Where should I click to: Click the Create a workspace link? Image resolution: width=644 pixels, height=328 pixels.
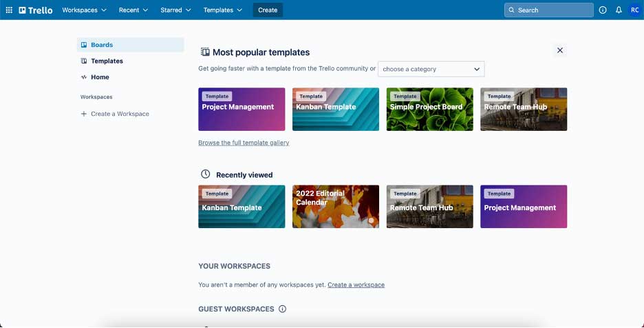click(x=356, y=285)
